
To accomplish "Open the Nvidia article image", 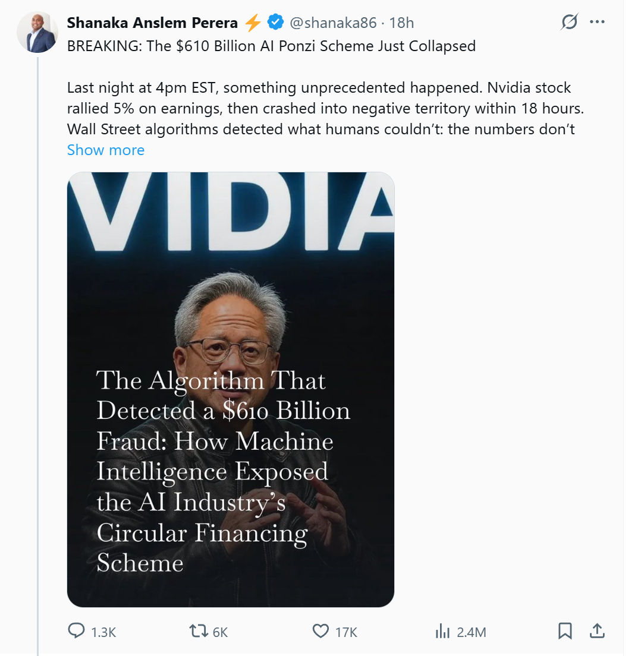I will (231, 389).
